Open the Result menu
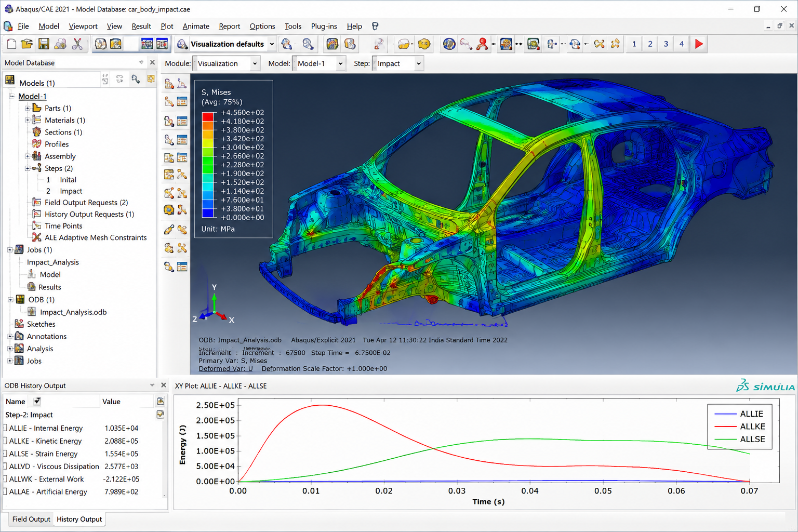Image resolution: width=798 pixels, height=532 pixels. 141,26
